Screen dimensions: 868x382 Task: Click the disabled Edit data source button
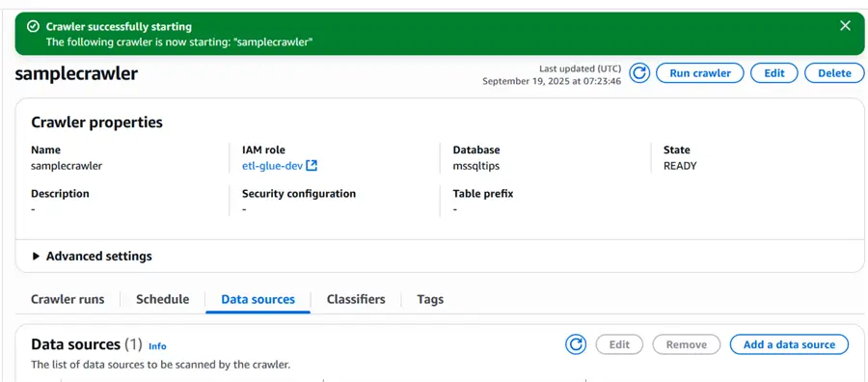pos(619,344)
